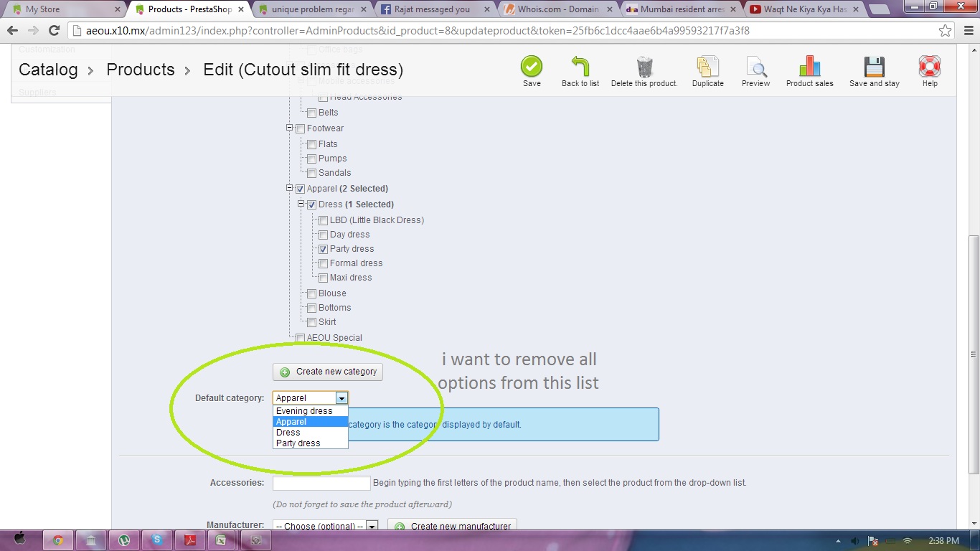The width and height of the screenshot is (980, 551).
Task: Select Party dress in the default category list
Action: tap(311, 443)
